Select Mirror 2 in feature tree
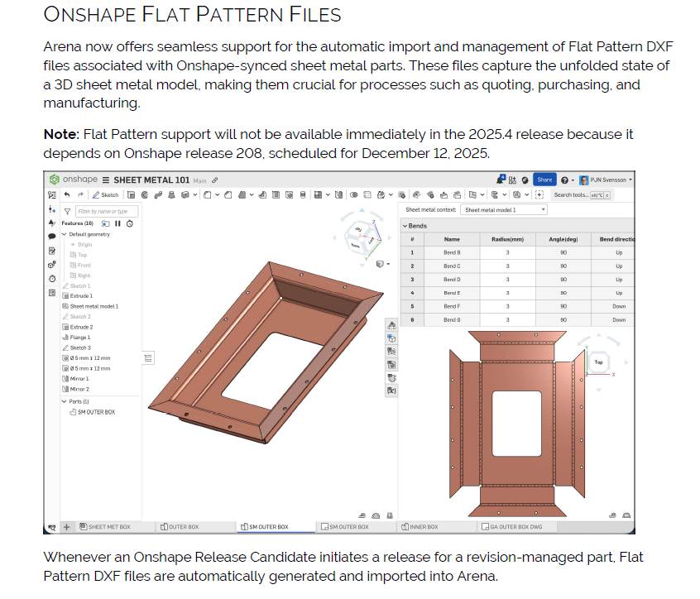700x599 pixels. [75, 389]
